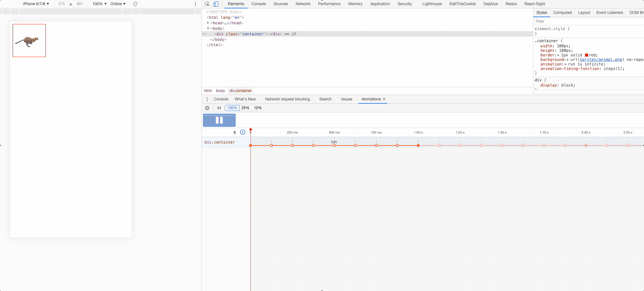Open the Online network throttling dropdown
Image resolution: width=644 pixels, height=291 pixels.
(x=118, y=4)
